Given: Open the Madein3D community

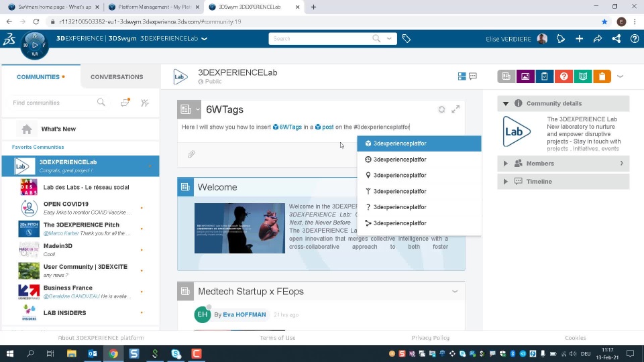Looking at the screenshot, I should [80, 250].
